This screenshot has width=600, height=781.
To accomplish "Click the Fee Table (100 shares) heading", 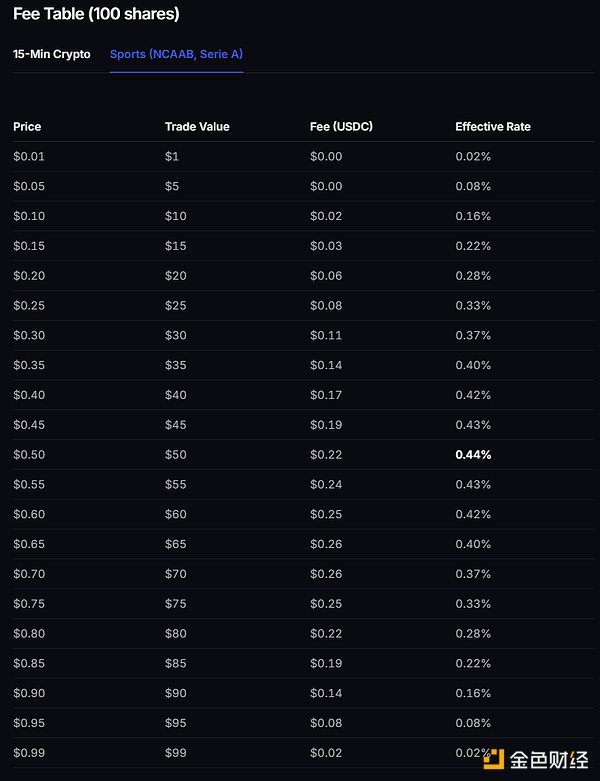I will tap(97, 15).
